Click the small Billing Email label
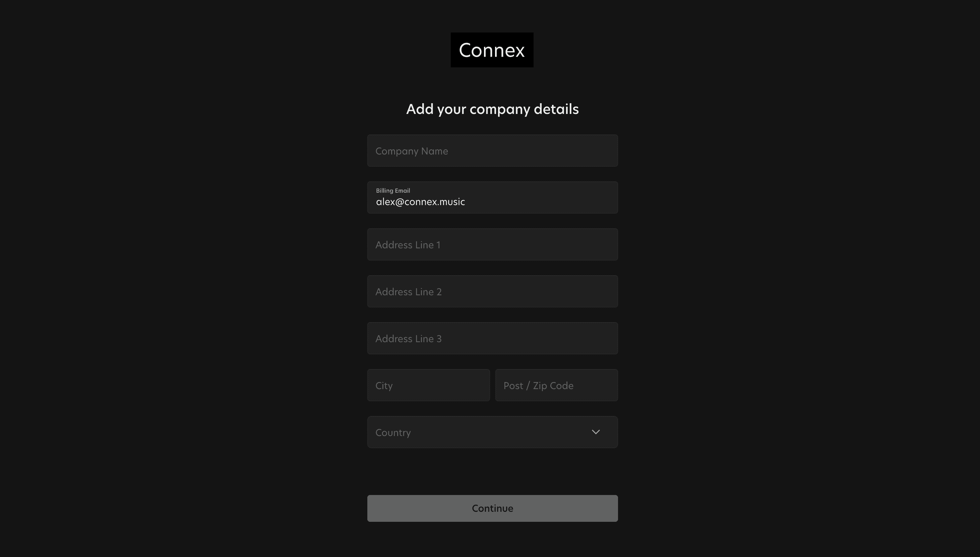Screen dimensions: 980x557 click(x=392, y=190)
